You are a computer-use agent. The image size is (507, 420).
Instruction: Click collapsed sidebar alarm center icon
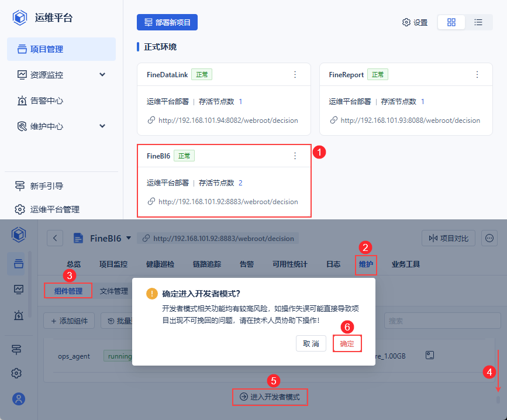[x=19, y=315]
